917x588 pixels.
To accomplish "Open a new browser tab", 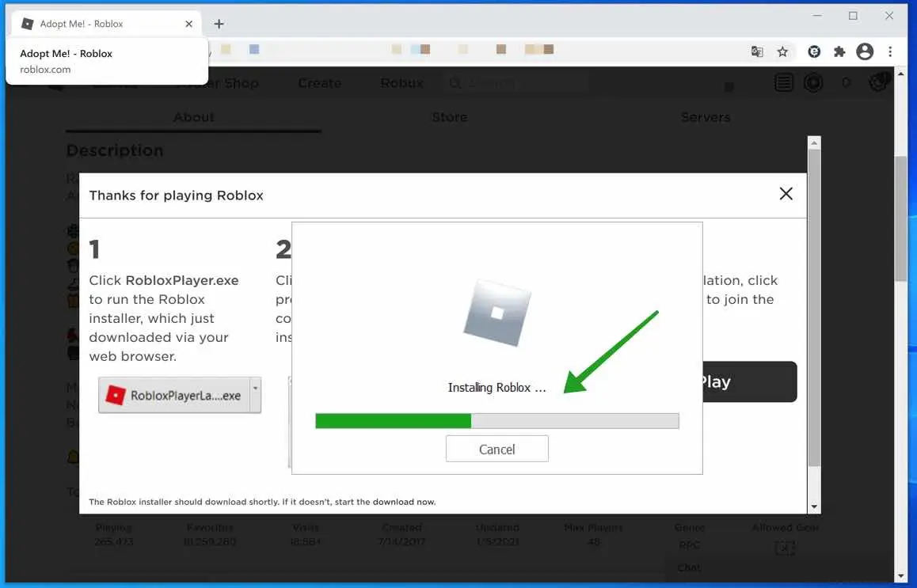I will pyautogui.click(x=219, y=24).
